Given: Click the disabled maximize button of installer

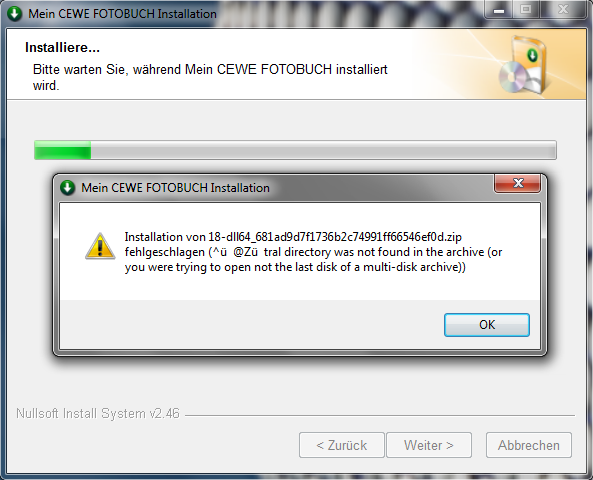Looking at the screenshot, I should tap(526, 10).
